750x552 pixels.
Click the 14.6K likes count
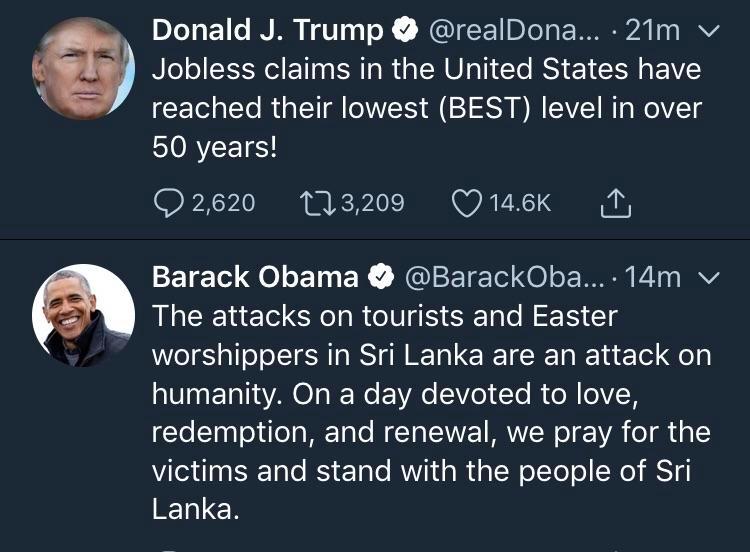518,203
